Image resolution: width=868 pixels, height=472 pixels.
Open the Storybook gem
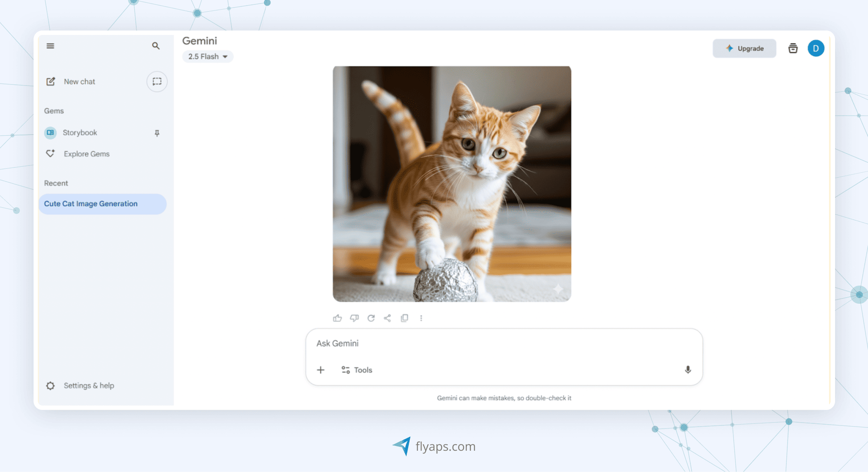click(80, 133)
